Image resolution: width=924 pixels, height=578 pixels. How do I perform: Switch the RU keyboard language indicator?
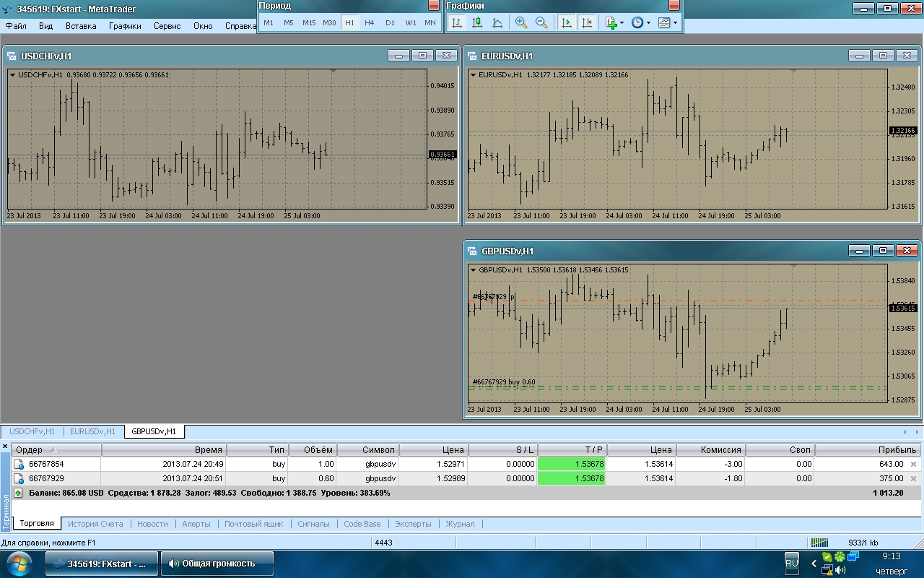tap(792, 563)
